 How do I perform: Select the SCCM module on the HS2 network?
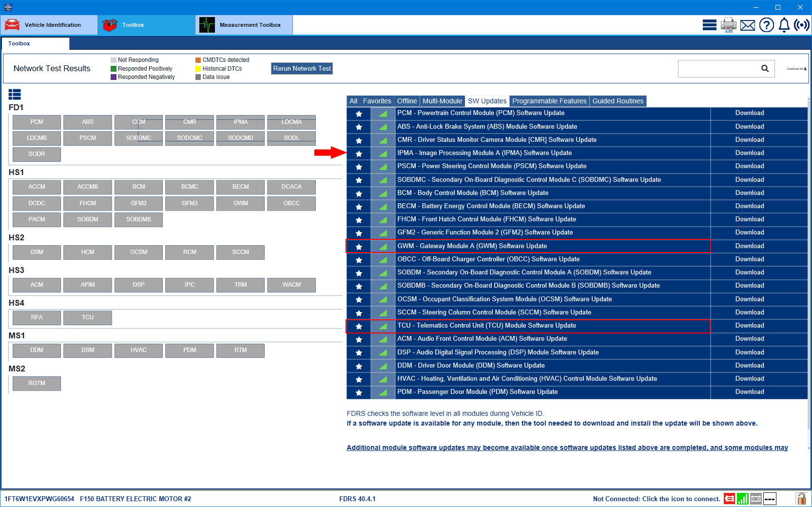coord(240,252)
